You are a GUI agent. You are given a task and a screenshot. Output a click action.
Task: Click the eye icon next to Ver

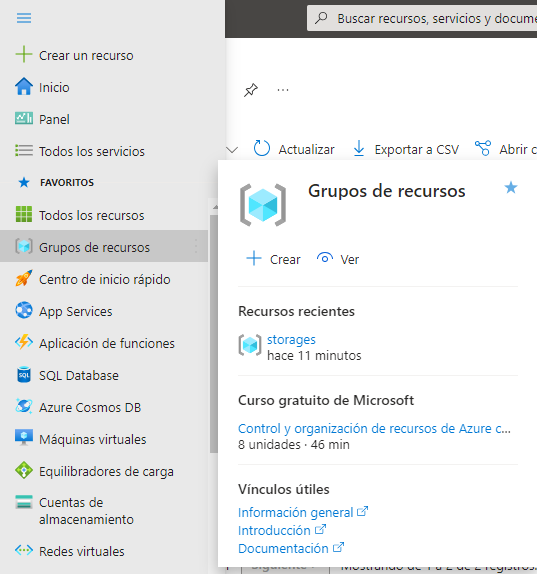point(325,258)
